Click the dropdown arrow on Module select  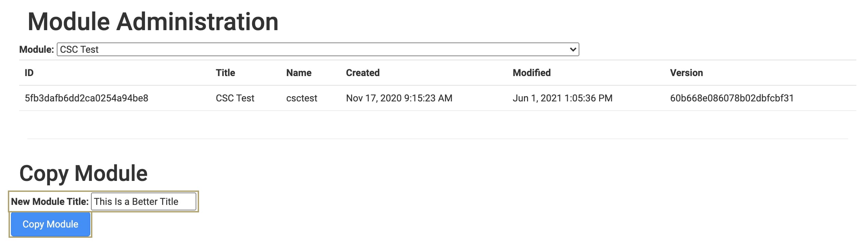tap(573, 49)
